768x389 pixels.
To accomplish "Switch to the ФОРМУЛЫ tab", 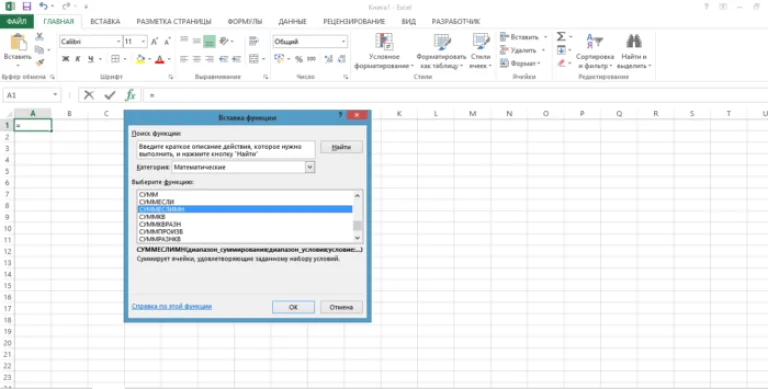I will (x=245, y=22).
